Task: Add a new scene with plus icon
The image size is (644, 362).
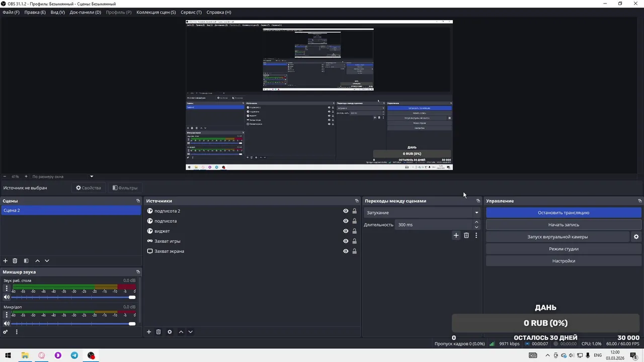Action: [x=6, y=261]
